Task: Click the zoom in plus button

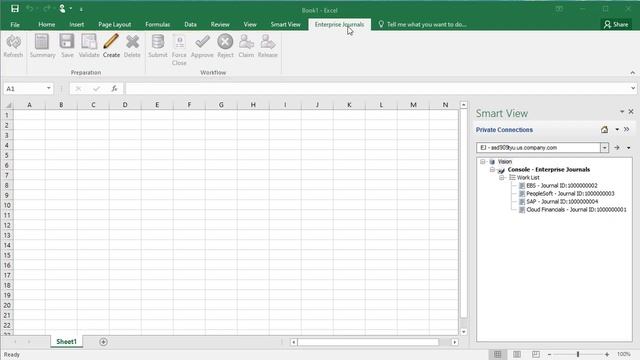Action: click(607, 355)
